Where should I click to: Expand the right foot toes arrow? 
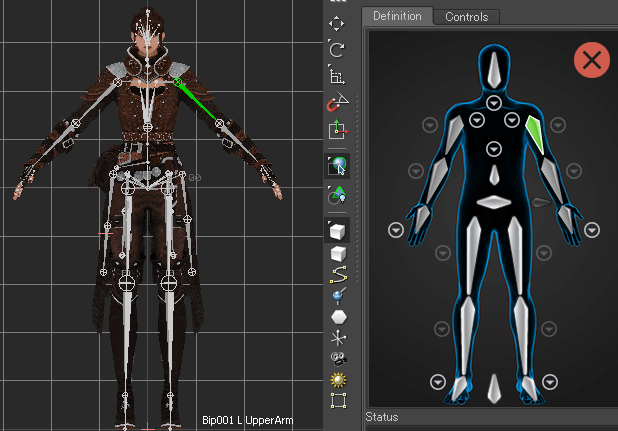[437, 381]
